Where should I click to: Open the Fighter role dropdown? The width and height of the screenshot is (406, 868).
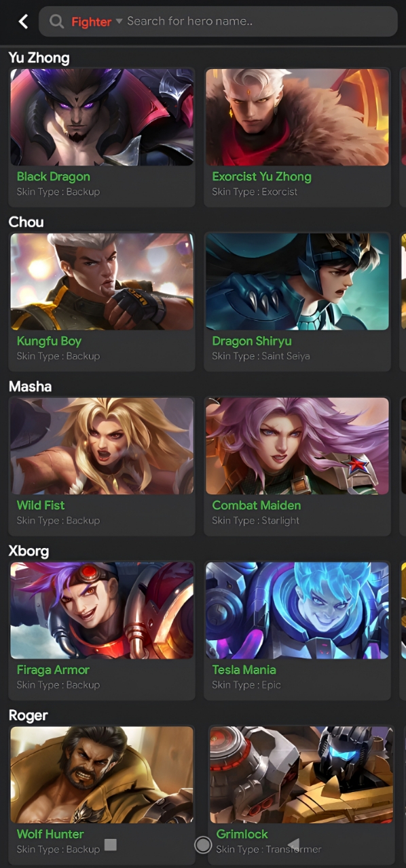click(97, 22)
